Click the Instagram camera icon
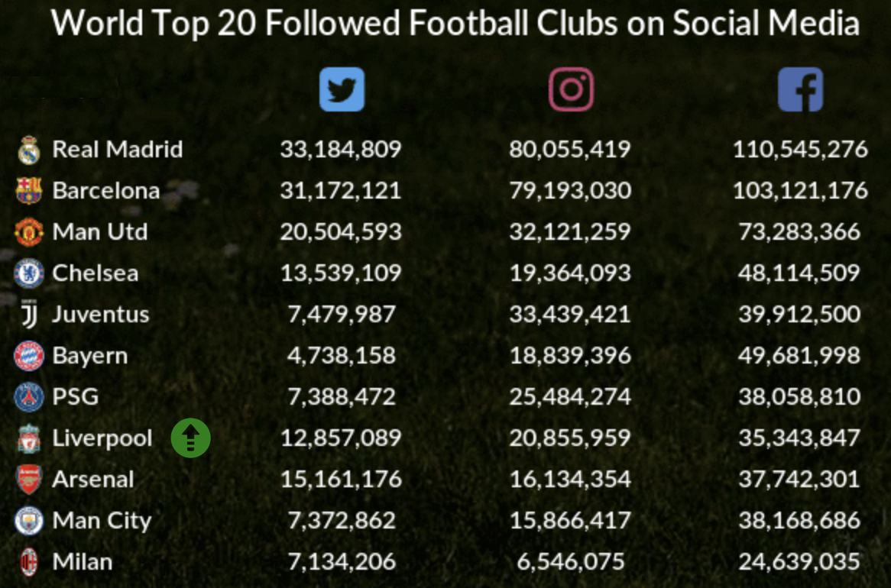The image size is (891, 588). coord(571,89)
